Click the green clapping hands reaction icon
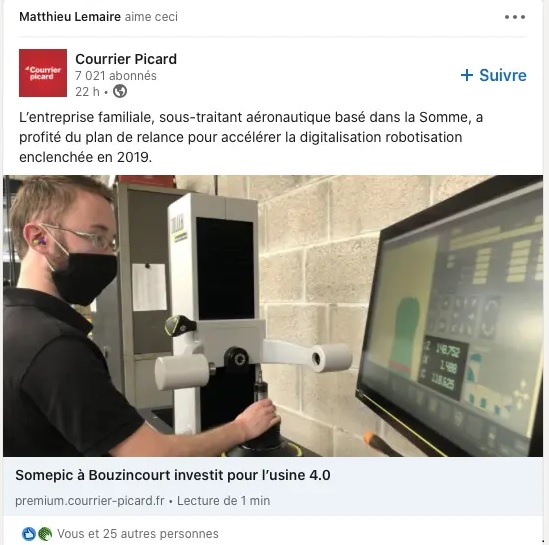 [x=45, y=534]
